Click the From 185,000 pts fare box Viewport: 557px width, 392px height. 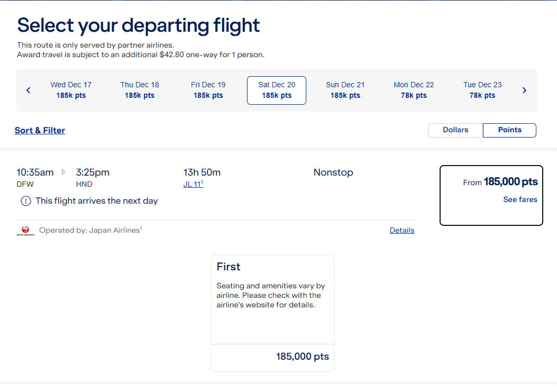491,195
